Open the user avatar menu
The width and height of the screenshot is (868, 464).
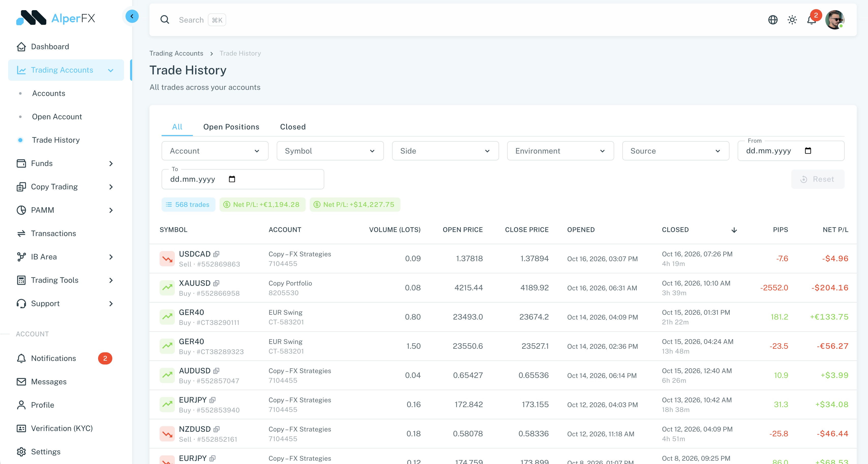click(x=835, y=20)
